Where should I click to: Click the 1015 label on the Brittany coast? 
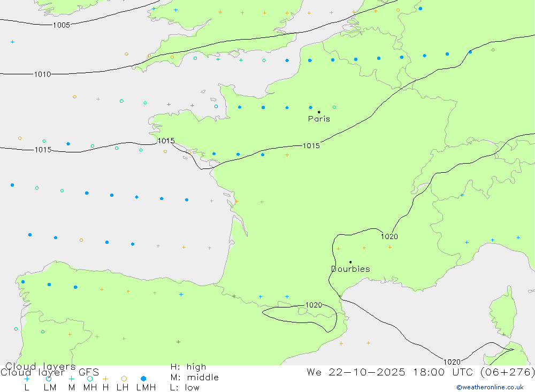click(x=166, y=141)
